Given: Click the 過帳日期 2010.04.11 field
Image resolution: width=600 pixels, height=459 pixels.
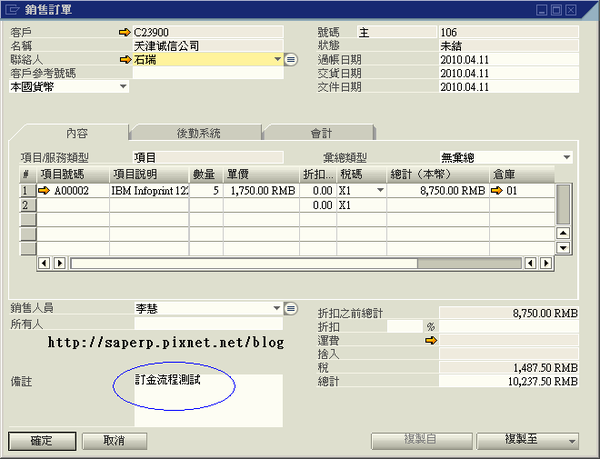Looking at the screenshot, I should tap(509, 60).
